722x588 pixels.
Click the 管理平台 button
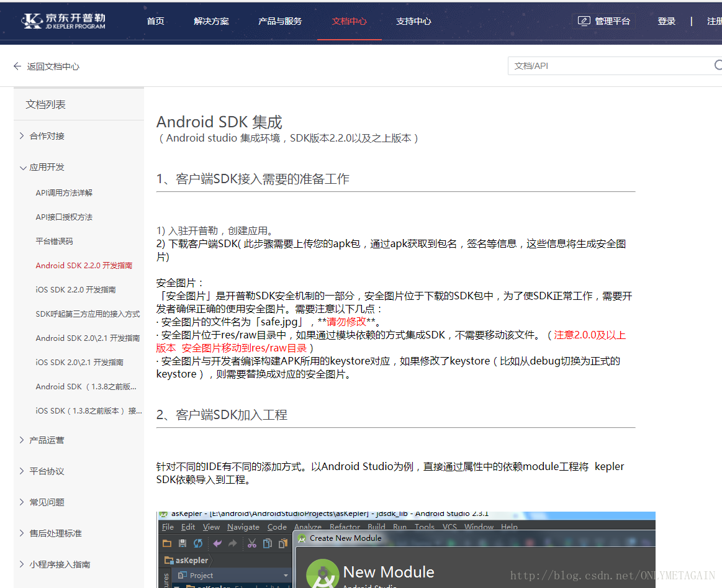[603, 21]
